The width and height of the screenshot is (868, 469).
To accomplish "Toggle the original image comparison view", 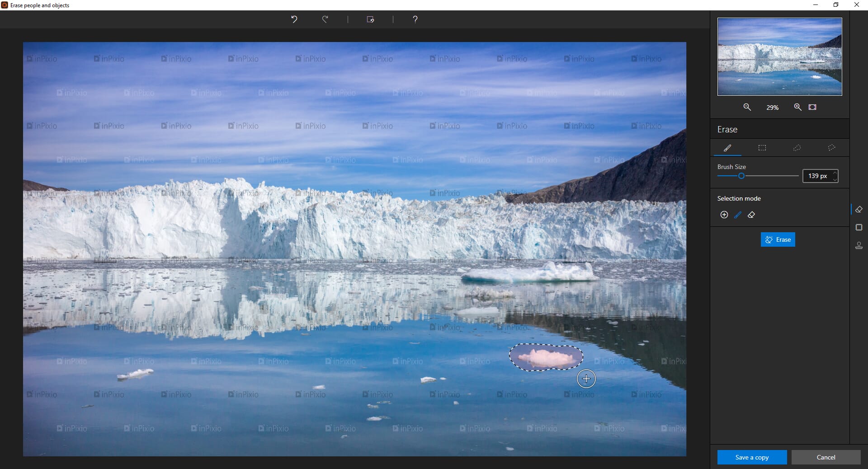I will click(x=370, y=19).
